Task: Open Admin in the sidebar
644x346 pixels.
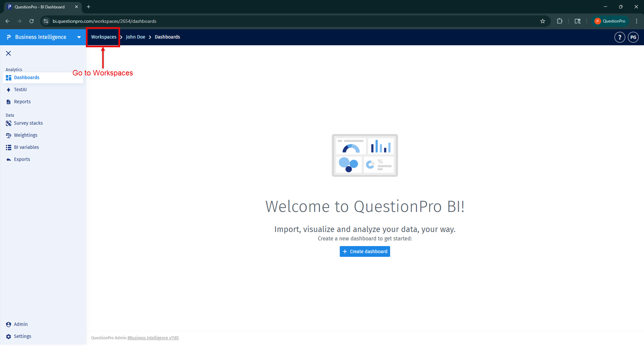Action: 43,325
